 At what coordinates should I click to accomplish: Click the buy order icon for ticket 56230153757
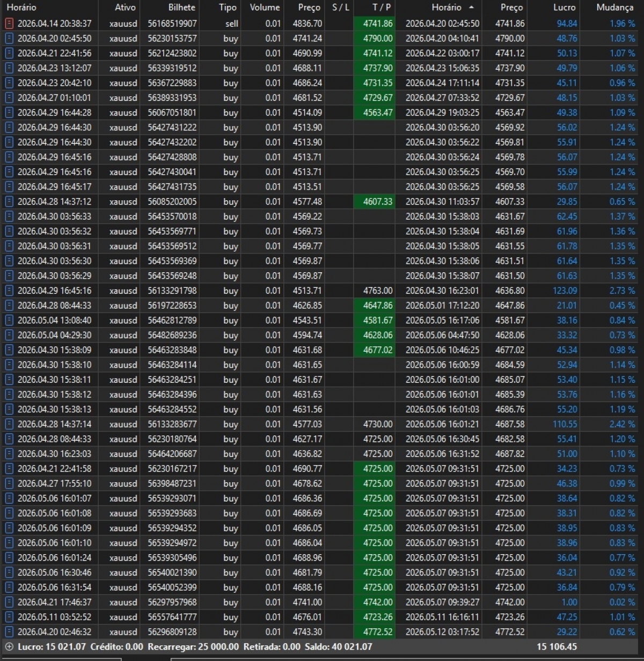click(9, 39)
